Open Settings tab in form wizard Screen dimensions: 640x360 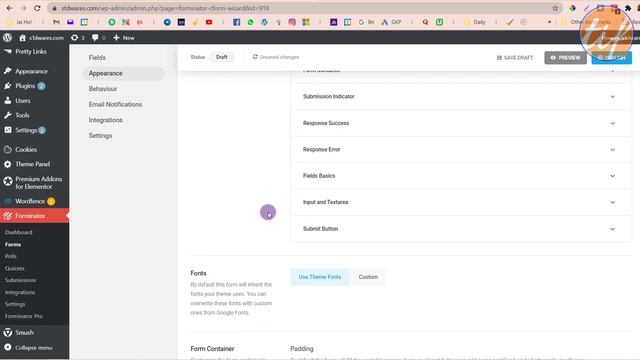coord(100,136)
